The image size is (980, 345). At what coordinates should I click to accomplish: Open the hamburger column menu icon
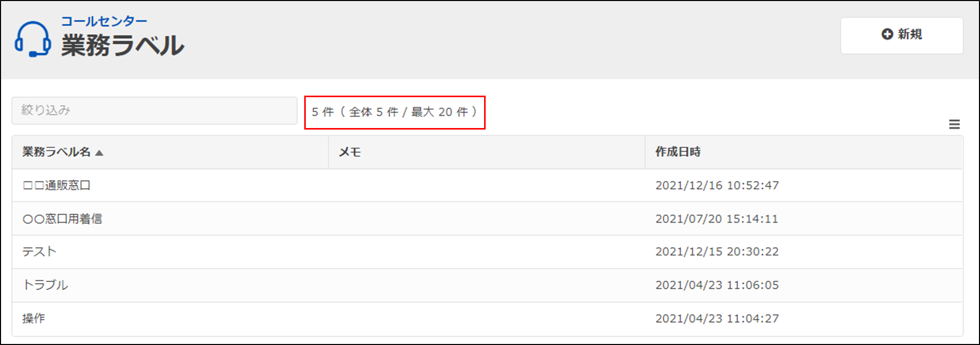[x=954, y=124]
